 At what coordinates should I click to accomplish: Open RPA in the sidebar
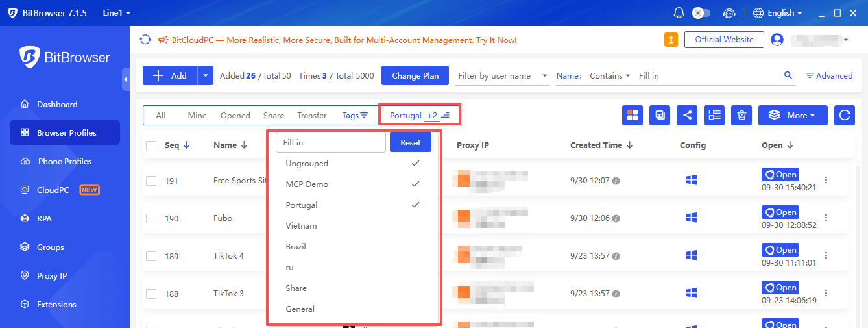[x=65, y=218]
